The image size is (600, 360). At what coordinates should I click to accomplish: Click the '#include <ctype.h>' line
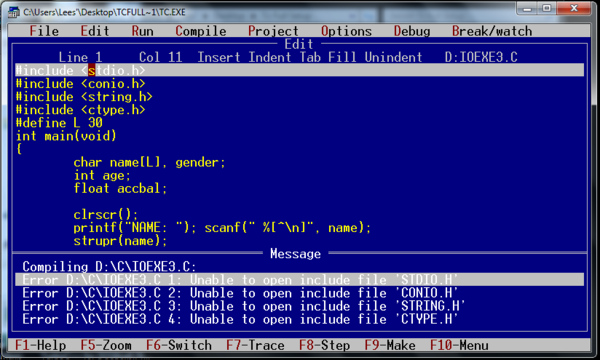click(x=80, y=110)
